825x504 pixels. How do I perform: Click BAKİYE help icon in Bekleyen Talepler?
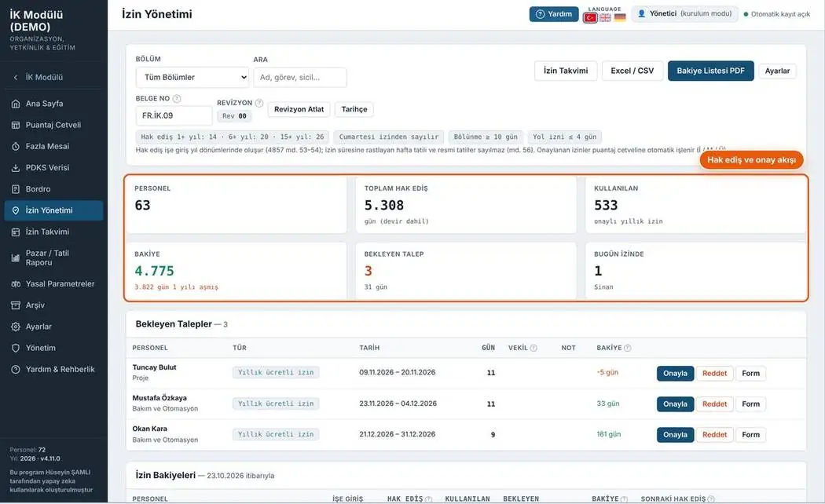click(x=627, y=348)
